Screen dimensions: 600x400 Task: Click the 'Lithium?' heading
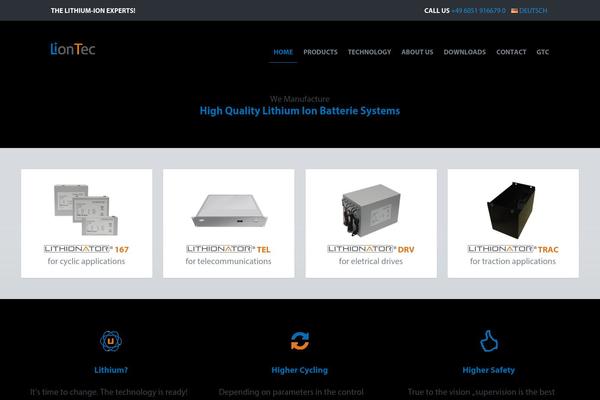(x=111, y=370)
